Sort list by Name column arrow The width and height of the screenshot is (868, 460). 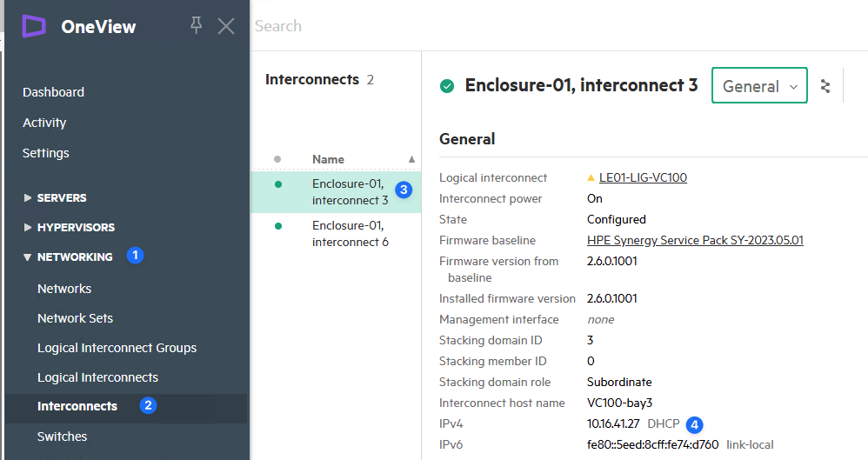point(411,159)
